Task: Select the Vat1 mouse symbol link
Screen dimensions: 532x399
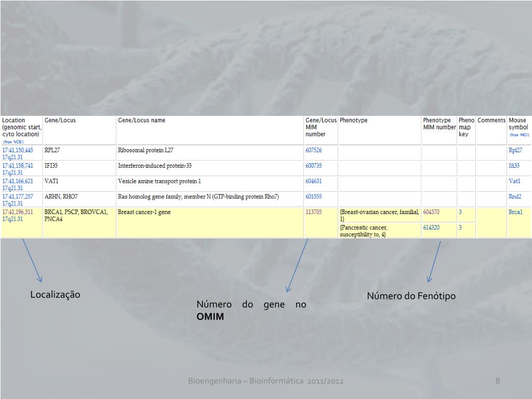Action: pyautogui.click(x=514, y=181)
